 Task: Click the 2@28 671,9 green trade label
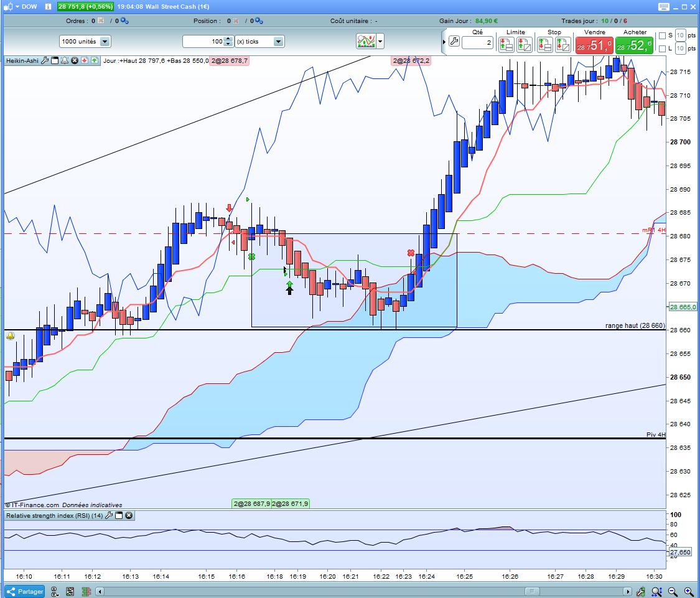290,504
